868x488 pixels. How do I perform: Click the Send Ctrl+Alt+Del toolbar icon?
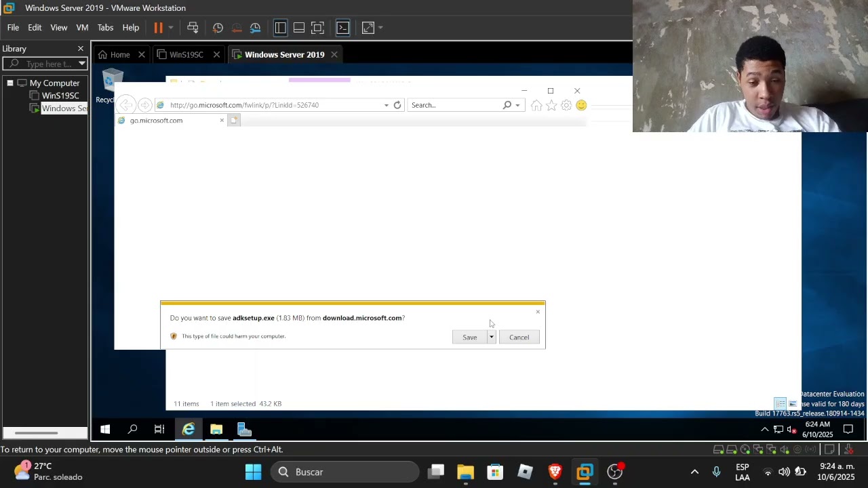[x=193, y=28]
